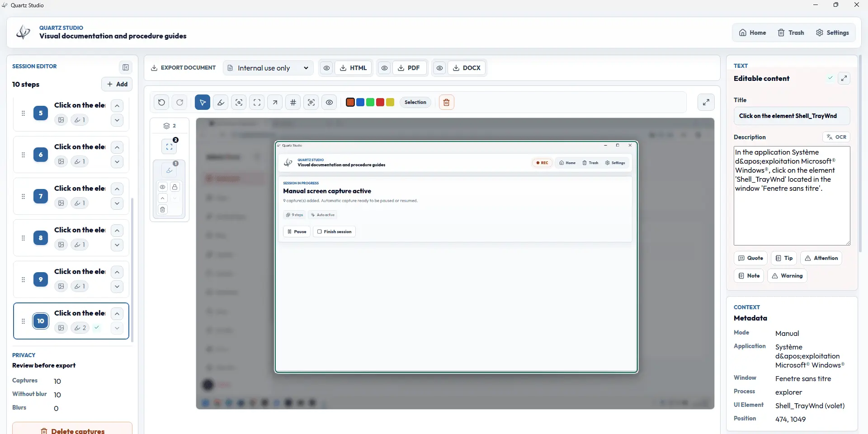Lock the selected annotation layer
This screenshot has width=868, height=434.
coord(175,187)
